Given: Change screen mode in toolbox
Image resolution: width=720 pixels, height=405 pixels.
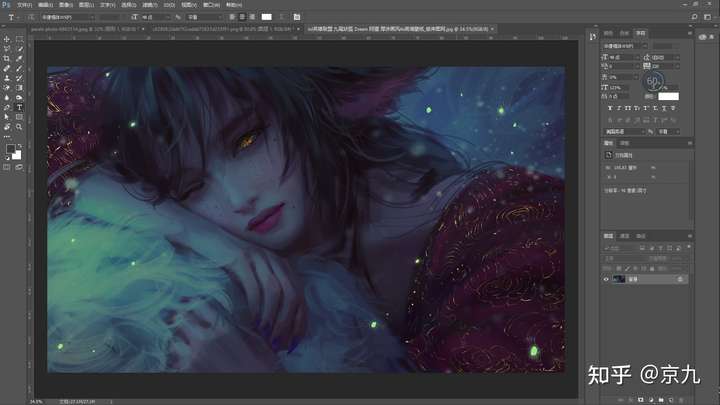Looking at the screenshot, I should point(19,168).
